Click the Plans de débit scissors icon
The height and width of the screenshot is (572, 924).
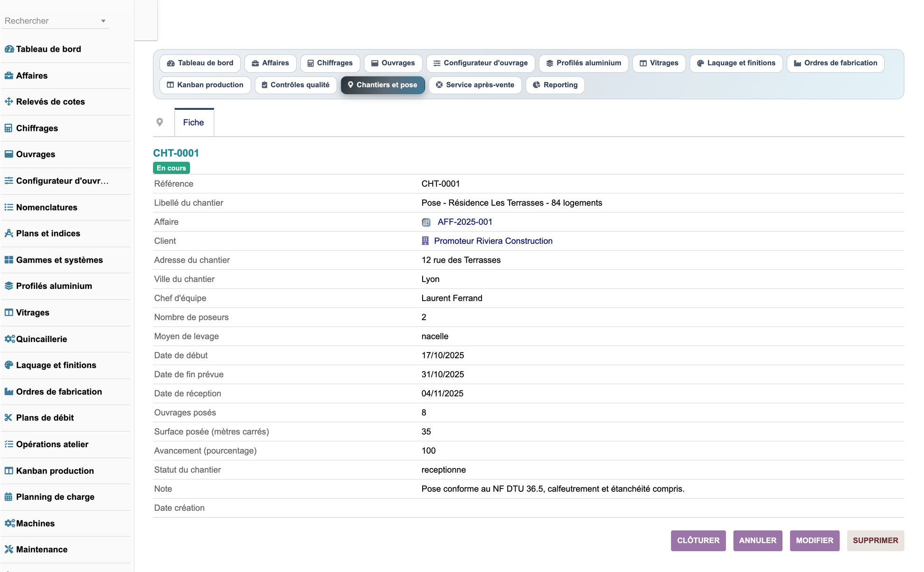pos(9,418)
